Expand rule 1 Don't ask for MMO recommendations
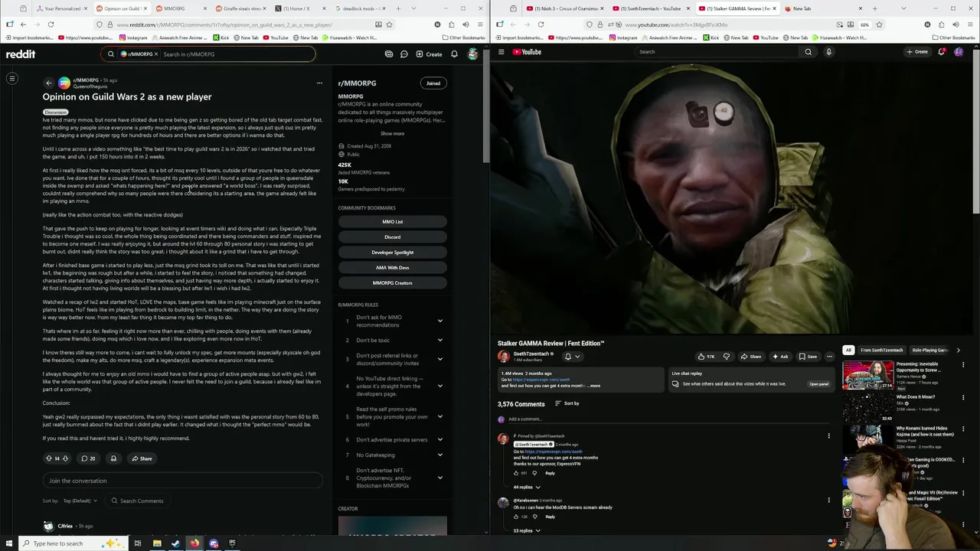 point(440,321)
